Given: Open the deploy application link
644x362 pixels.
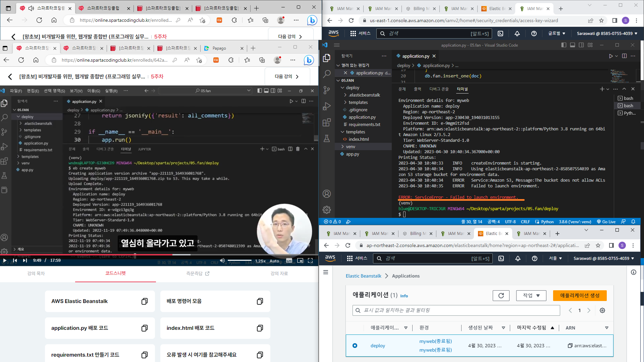Looking at the screenshot, I should (378, 346).
